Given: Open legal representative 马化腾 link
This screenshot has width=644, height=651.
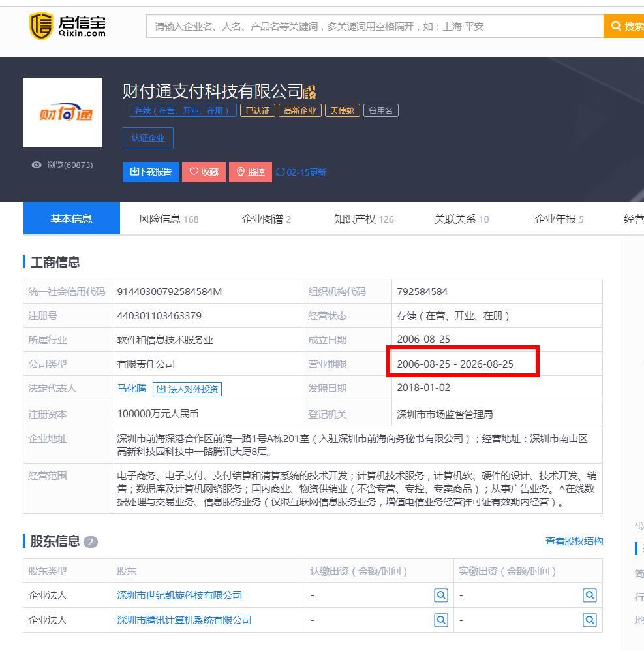Looking at the screenshot, I should pyautogui.click(x=132, y=389).
